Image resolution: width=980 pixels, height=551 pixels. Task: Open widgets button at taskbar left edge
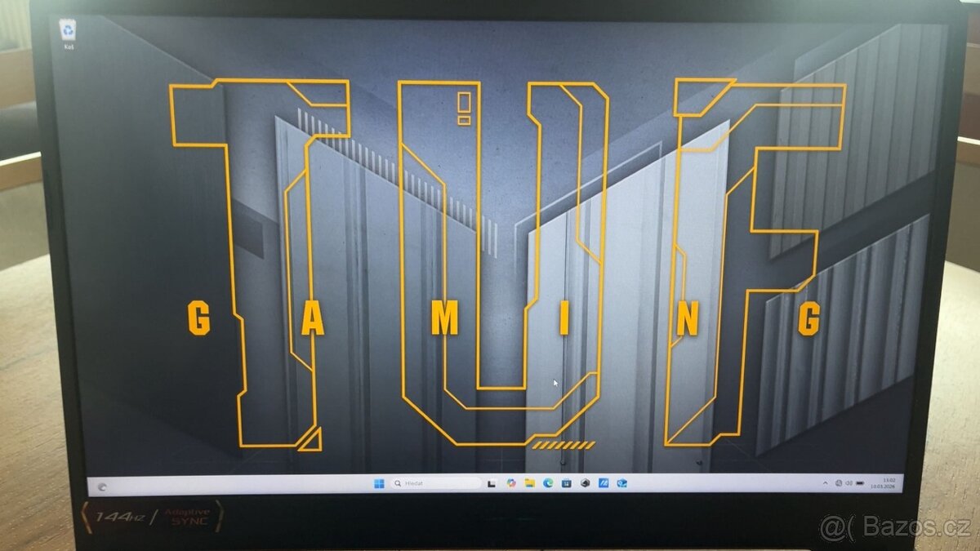[101, 487]
